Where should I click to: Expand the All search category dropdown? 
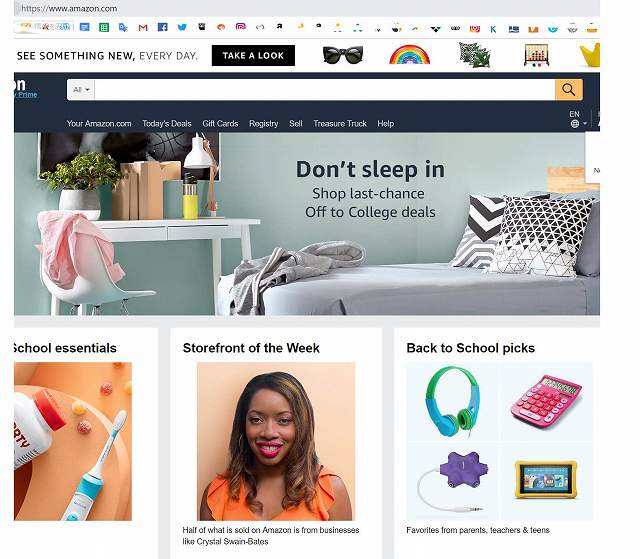click(81, 89)
